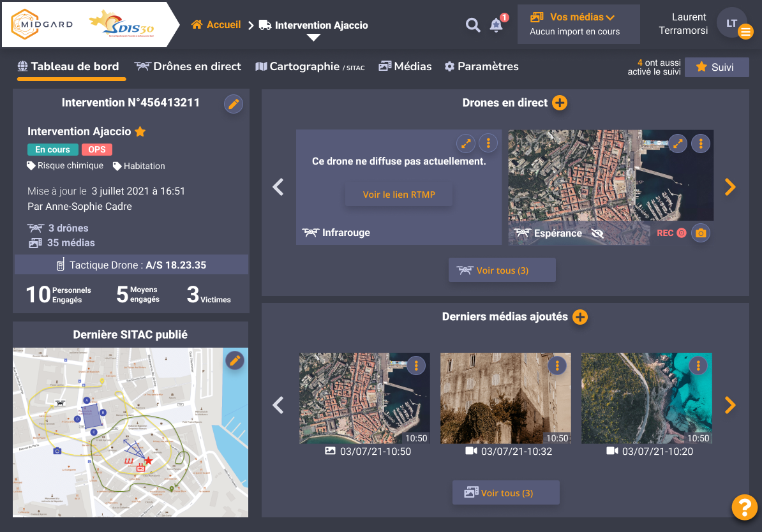Expand the Intervention Ajaccio breadcrumb arrow
Viewport: 762px width, 532px height.
[314, 38]
